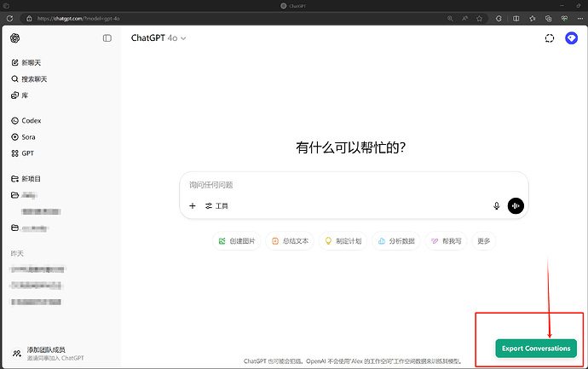
Task: Open GPT explorer in sidebar
Action: point(22,153)
